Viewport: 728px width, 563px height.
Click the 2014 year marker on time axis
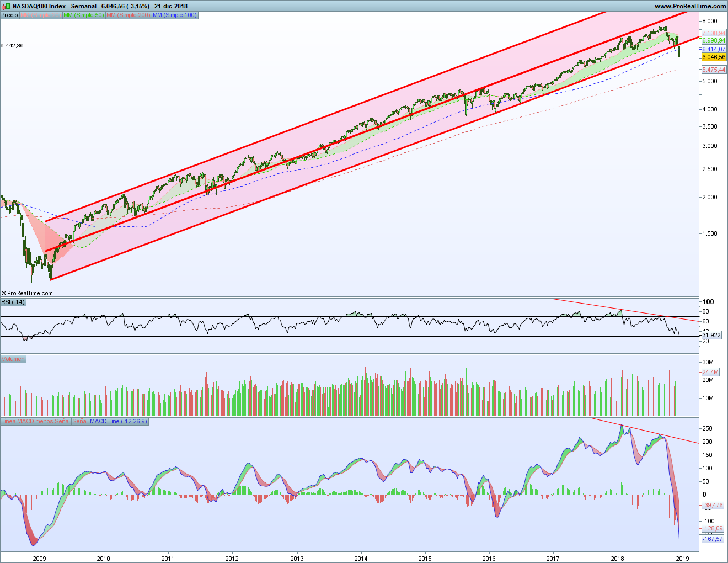[x=361, y=558]
